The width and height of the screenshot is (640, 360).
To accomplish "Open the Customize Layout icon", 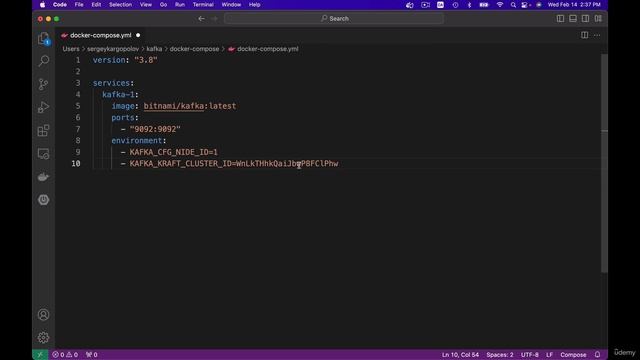I will coord(598,18).
